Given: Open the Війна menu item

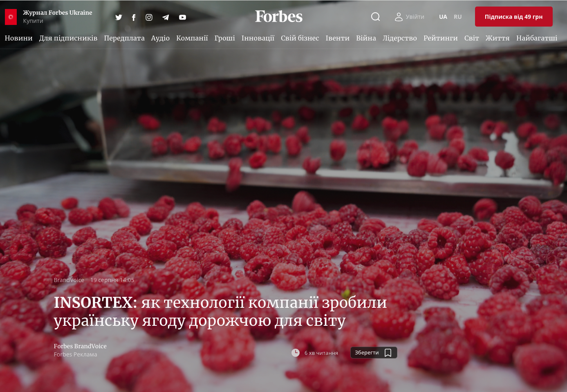Looking at the screenshot, I should point(366,38).
